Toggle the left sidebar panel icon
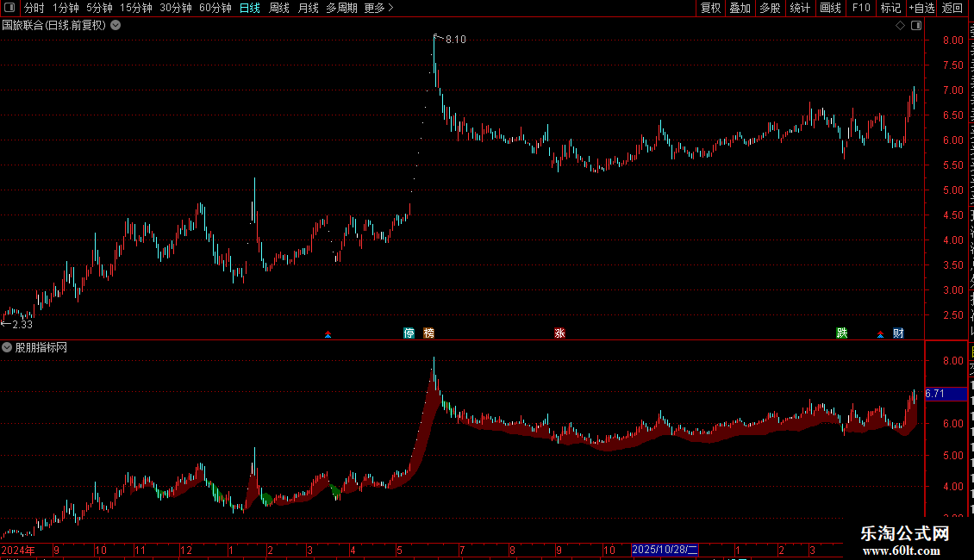This screenshot has height=560, width=974. tap(9, 8)
